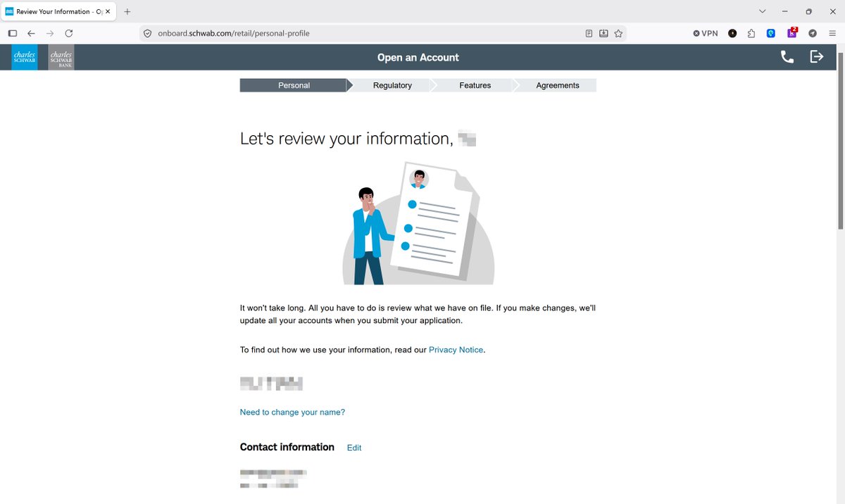Viewport: 845px width, 504px height.
Task: Click the phone contact icon in header
Action: [787, 57]
